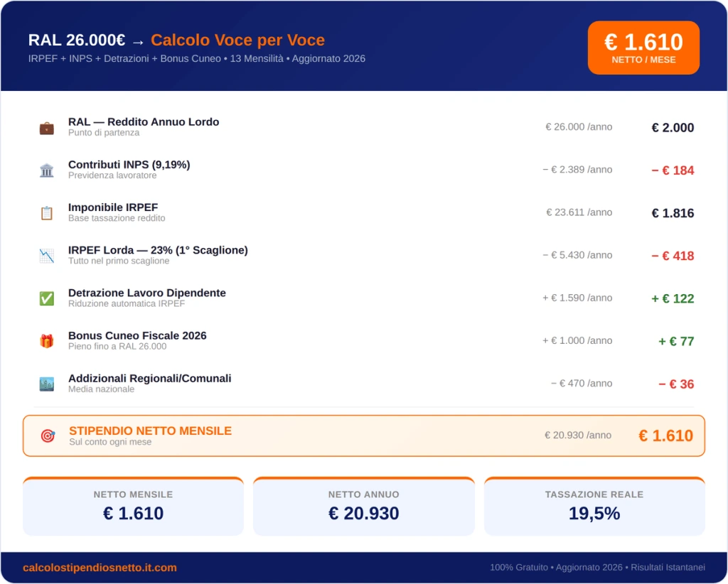This screenshot has height=584, width=728.
Task: Click the target icon for Stipendio Netto
Action: (48, 436)
